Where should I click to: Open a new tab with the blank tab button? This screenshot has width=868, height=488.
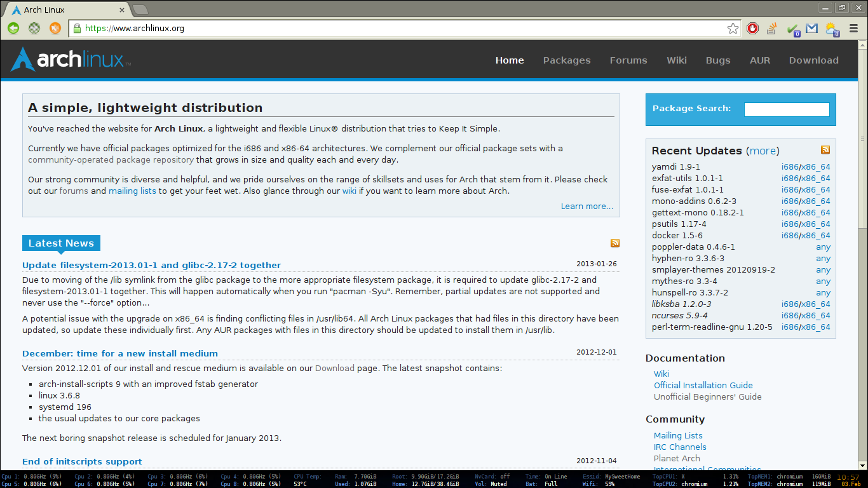click(x=140, y=10)
